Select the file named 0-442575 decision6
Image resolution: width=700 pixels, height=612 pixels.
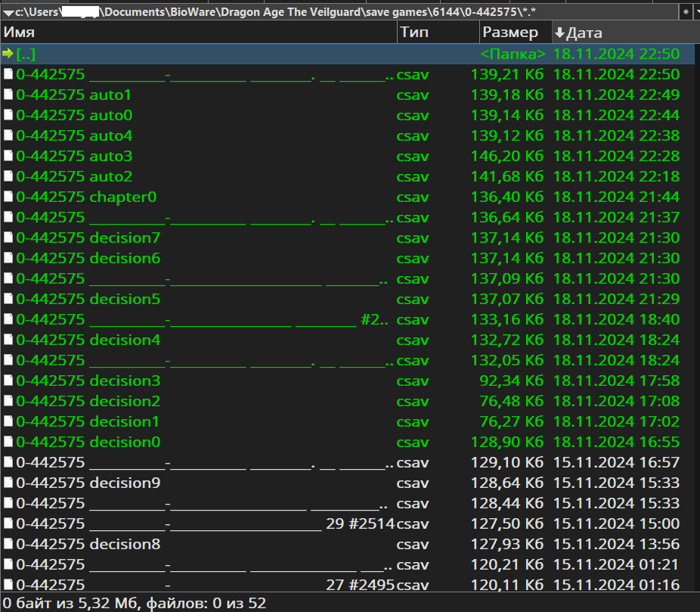pyautogui.click(x=88, y=258)
